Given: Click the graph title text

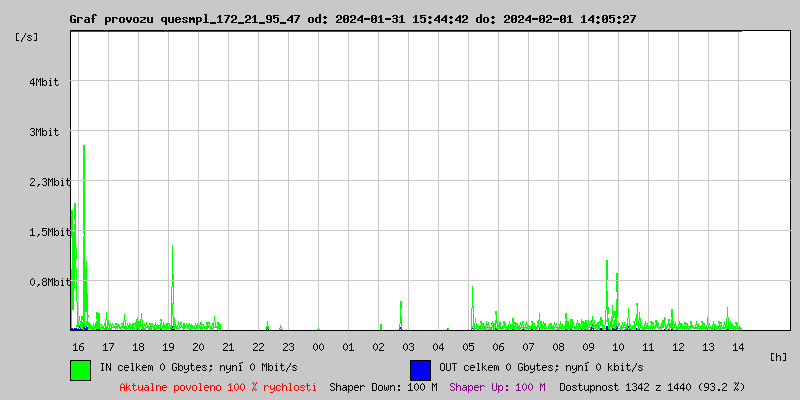Looking at the screenshot, I should 352,19.
